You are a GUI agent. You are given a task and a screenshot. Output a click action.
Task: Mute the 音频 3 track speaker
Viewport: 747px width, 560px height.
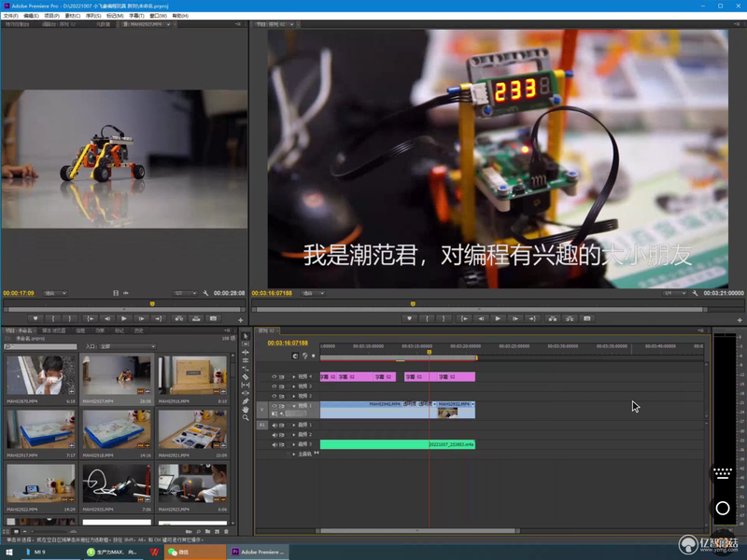(274, 445)
